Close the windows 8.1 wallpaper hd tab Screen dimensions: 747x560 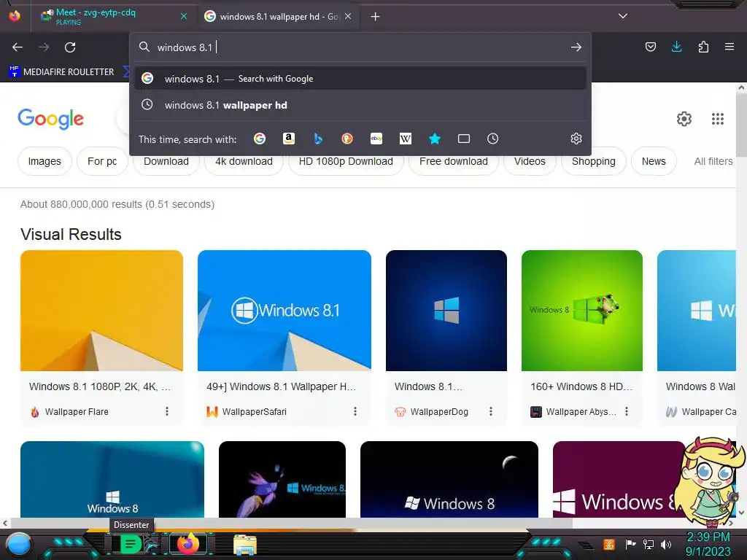348,16
